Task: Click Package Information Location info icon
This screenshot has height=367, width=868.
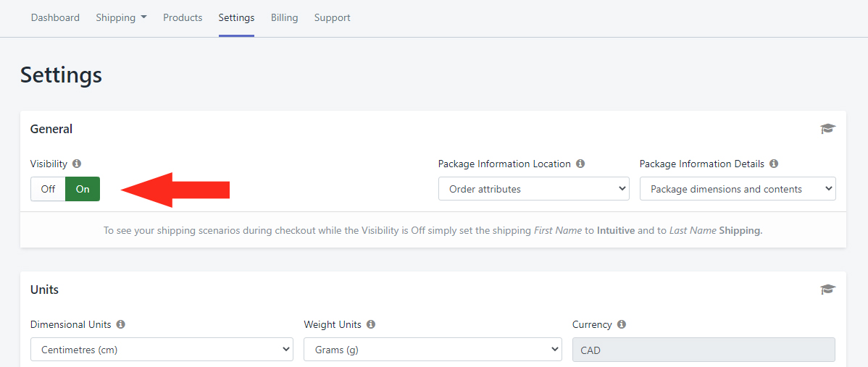Action: (580, 164)
